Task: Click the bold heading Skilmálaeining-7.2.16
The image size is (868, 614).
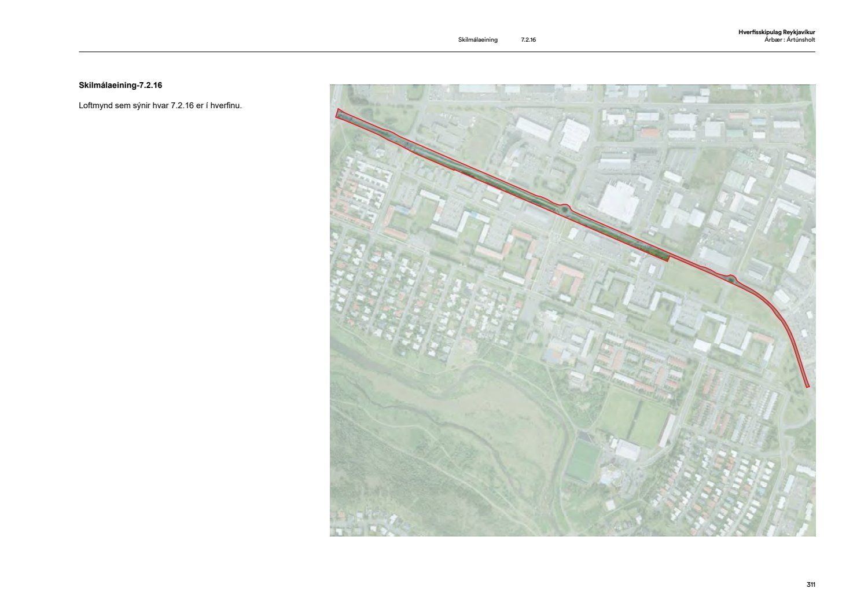Action: click(x=120, y=85)
